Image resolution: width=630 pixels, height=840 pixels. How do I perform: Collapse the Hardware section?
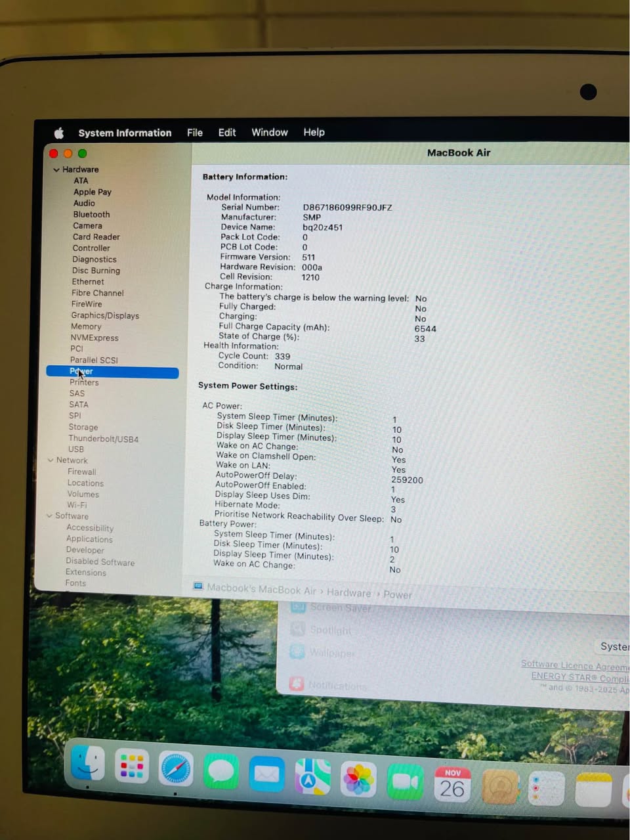pos(56,169)
